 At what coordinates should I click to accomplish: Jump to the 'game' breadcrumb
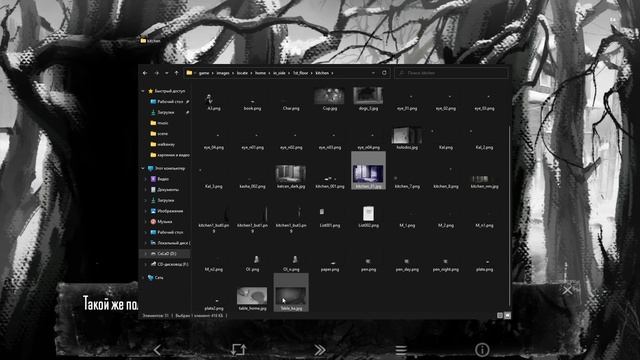pyautogui.click(x=204, y=73)
